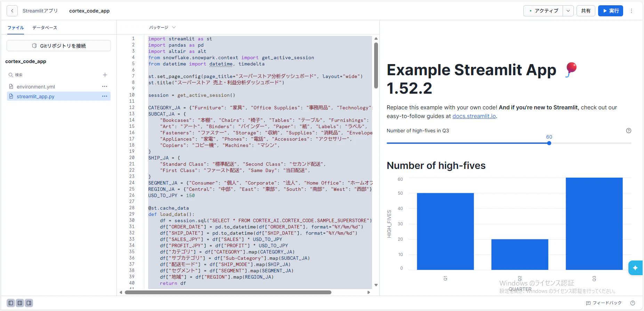Open the three-dot more options menu
The height and width of the screenshot is (311, 644).
click(x=631, y=11)
